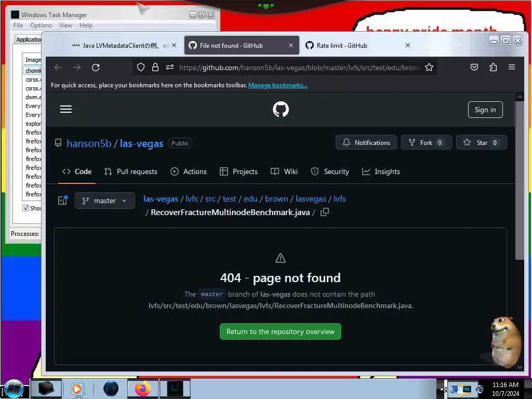Close the 'Rate limit · GitHub' tab

pos(408,45)
